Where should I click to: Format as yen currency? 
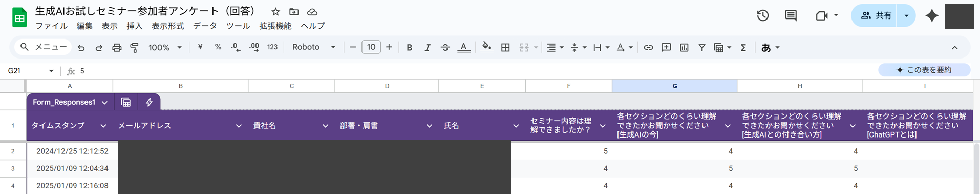[x=200, y=47]
